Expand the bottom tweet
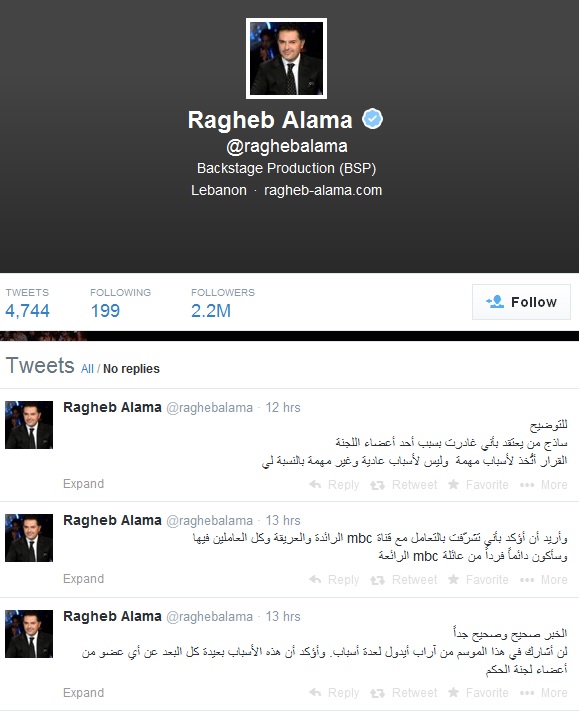 84,693
